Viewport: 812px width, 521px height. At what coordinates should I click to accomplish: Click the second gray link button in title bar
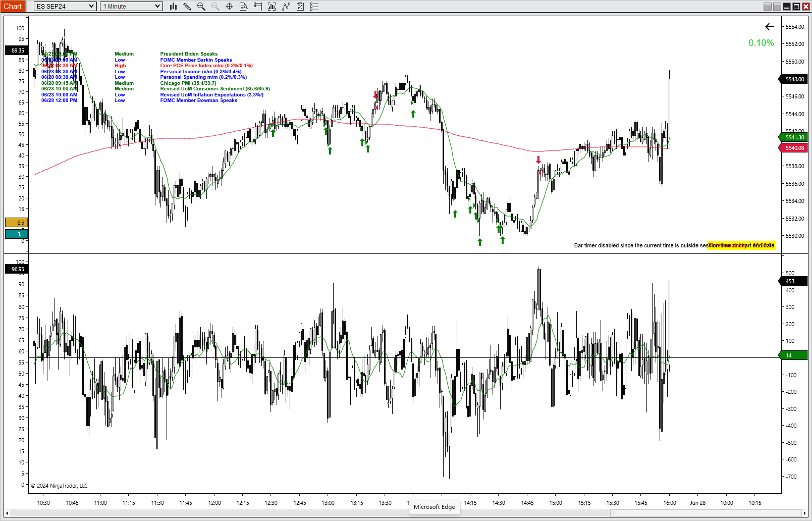(x=777, y=7)
